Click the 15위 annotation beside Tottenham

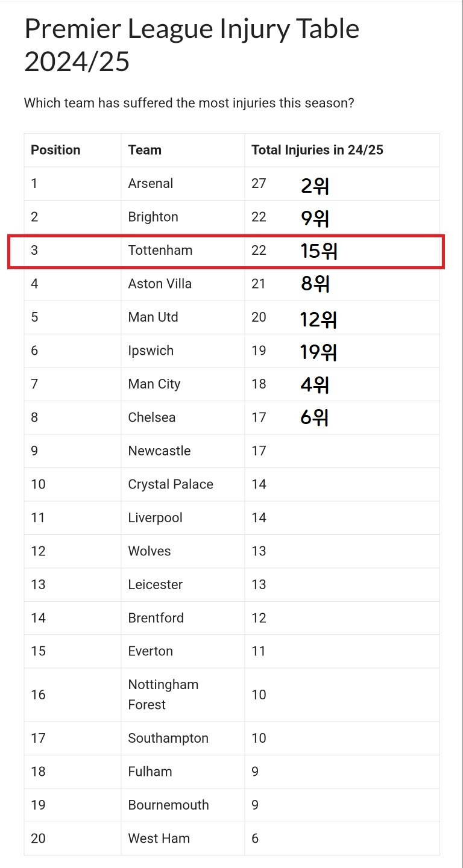click(319, 251)
